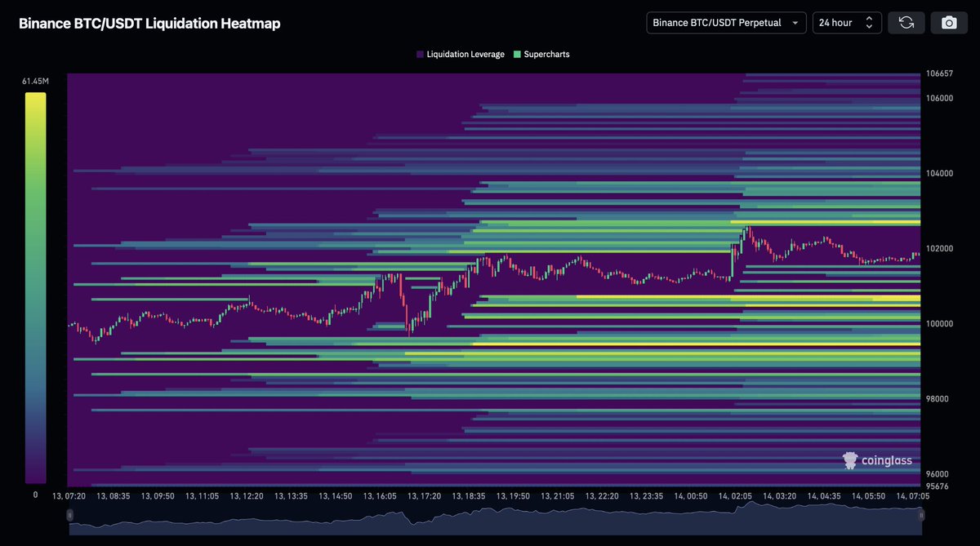Click the 13, 17:20 time axis label

click(425, 495)
